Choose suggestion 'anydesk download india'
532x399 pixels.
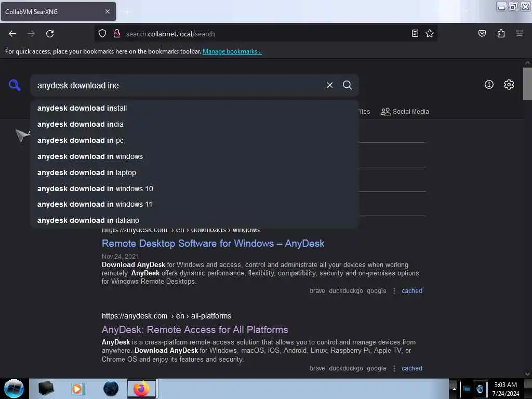point(194,124)
